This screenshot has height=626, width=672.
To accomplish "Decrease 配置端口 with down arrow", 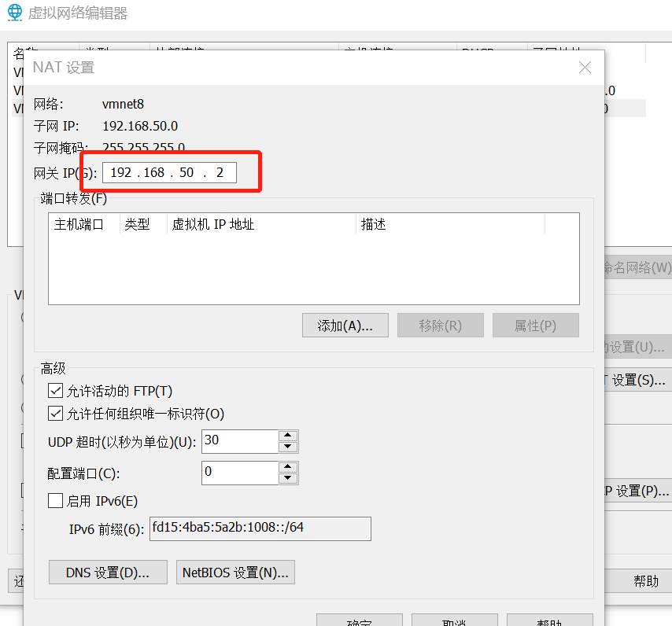I will pyautogui.click(x=288, y=478).
